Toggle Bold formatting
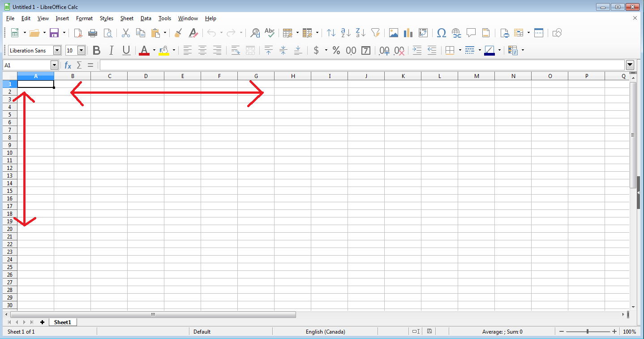The image size is (644, 339). pyautogui.click(x=96, y=50)
